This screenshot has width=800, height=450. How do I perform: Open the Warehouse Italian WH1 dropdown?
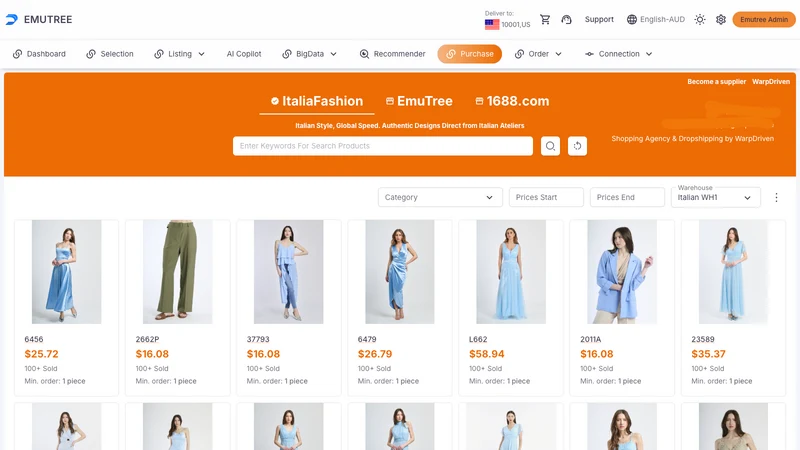click(715, 197)
